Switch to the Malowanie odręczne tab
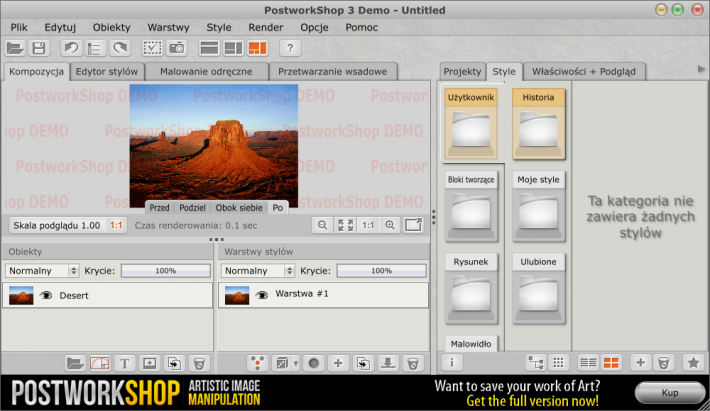 click(206, 72)
